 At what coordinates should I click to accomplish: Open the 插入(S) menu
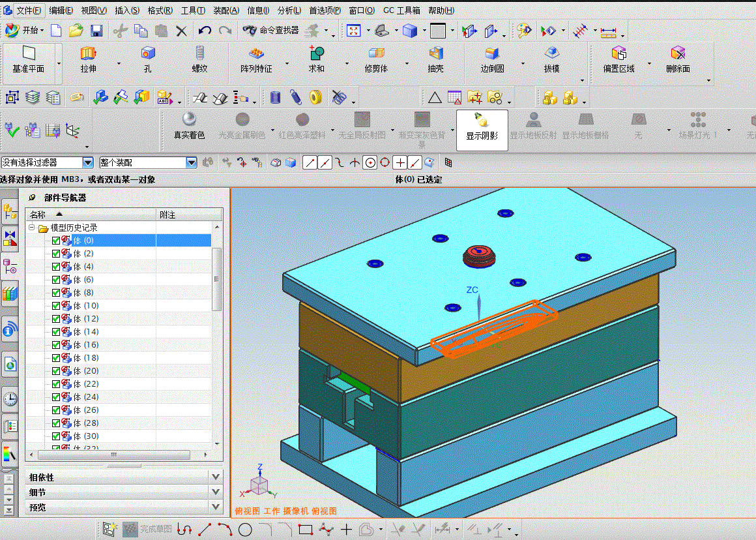(x=127, y=10)
